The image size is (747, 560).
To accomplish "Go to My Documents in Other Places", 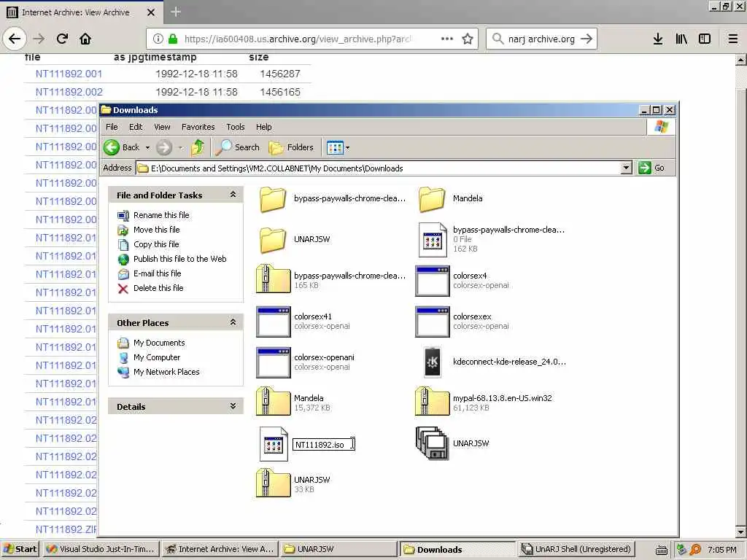I will [x=159, y=343].
